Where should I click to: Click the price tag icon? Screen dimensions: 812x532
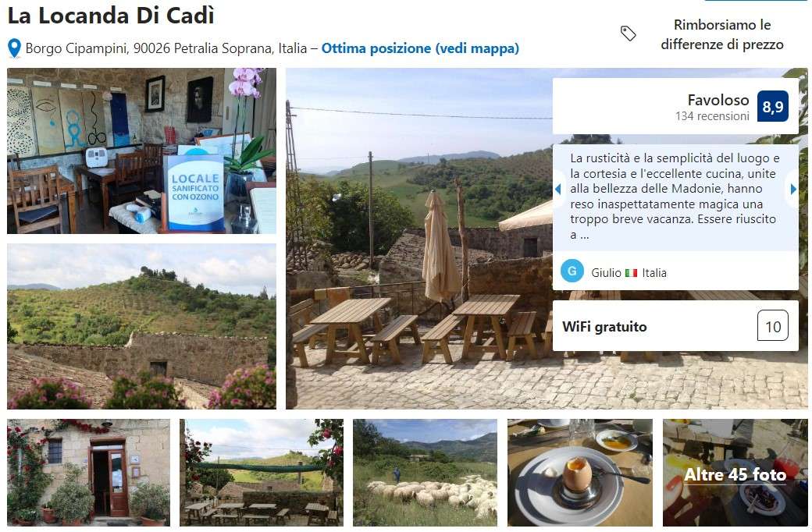coord(629,34)
